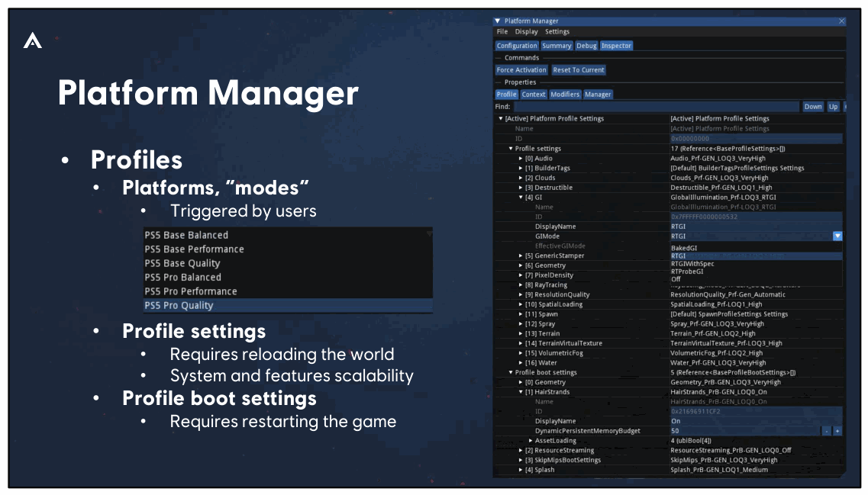Expand the [0] Audio node
868x495 pixels.
pyautogui.click(x=521, y=159)
